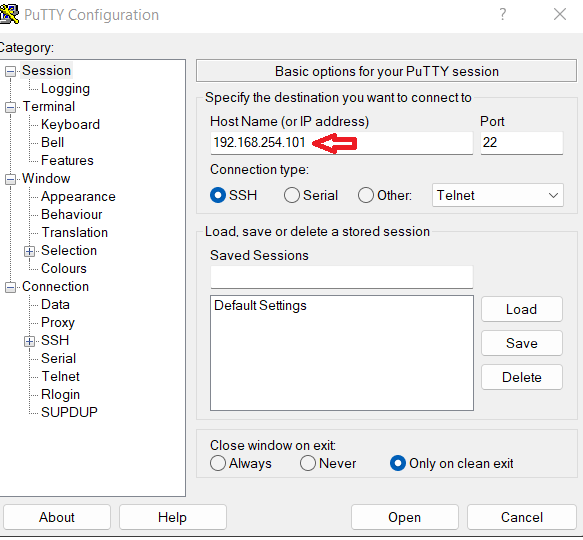The height and width of the screenshot is (540, 583).
Task: Choose Always for close window on exit
Action: pyautogui.click(x=218, y=463)
